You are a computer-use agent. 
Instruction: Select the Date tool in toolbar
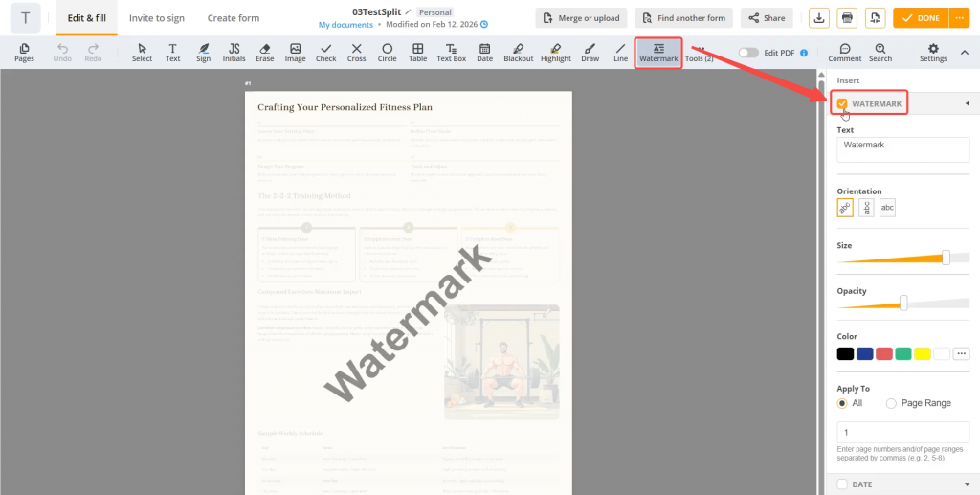coord(484,53)
